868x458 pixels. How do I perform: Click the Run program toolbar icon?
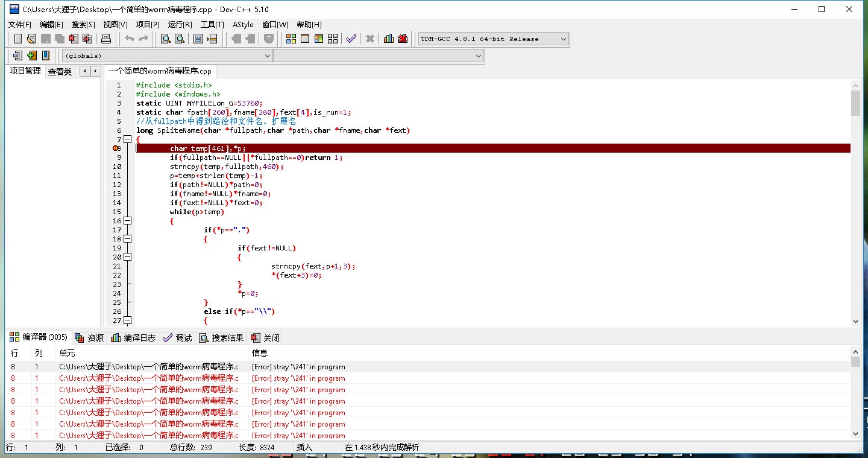pos(305,39)
